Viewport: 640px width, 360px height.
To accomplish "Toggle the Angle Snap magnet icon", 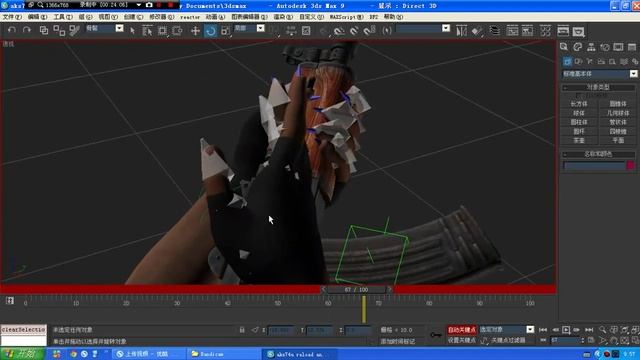I will pos(339,31).
